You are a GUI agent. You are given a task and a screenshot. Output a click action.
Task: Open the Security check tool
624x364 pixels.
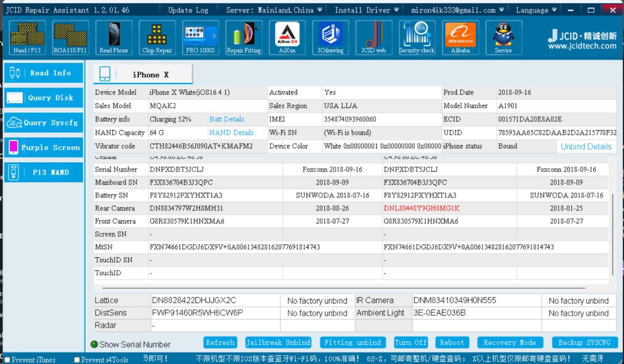[x=417, y=38]
